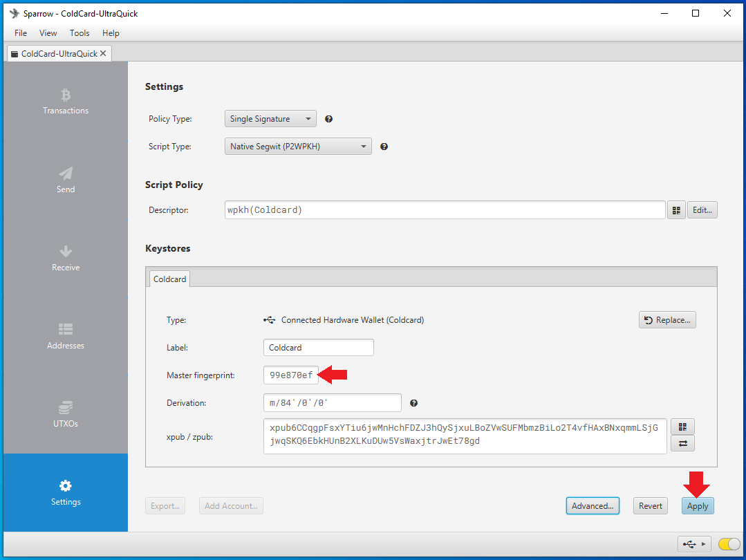Screen dimensions: 746x560
Task: Show xpub QR code icon
Action: coord(682,427)
